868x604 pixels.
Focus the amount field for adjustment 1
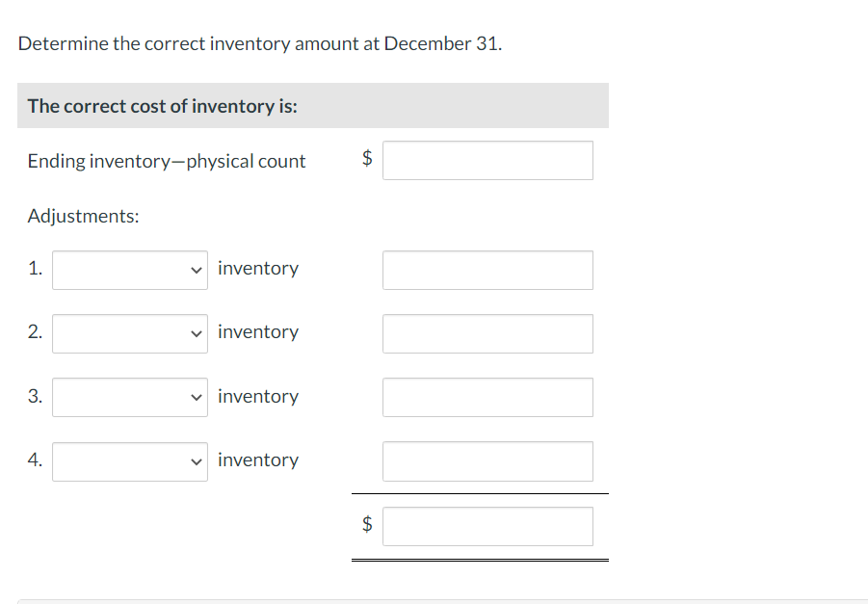click(x=487, y=270)
